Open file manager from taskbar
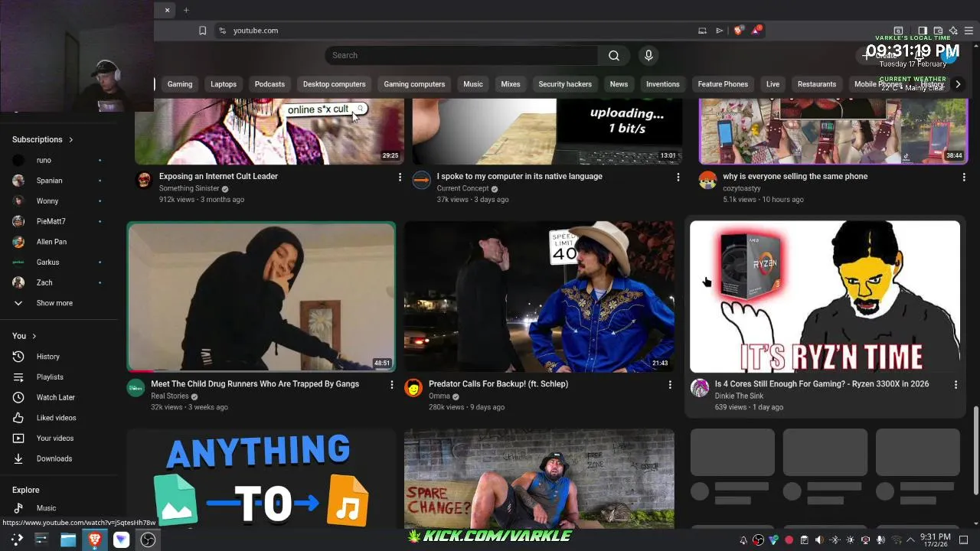Screen dimensions: 980x551 (x=68, y=540)
